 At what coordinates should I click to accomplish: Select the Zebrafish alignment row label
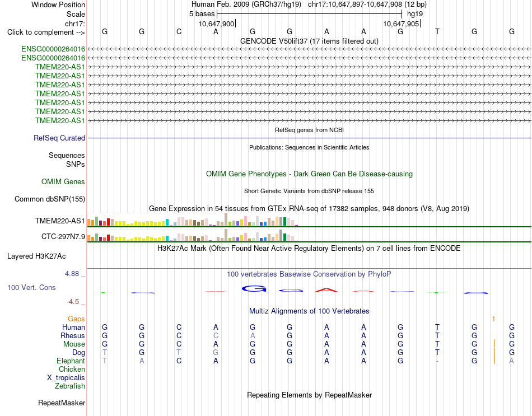pyautogui.click(x=70, y=386)
